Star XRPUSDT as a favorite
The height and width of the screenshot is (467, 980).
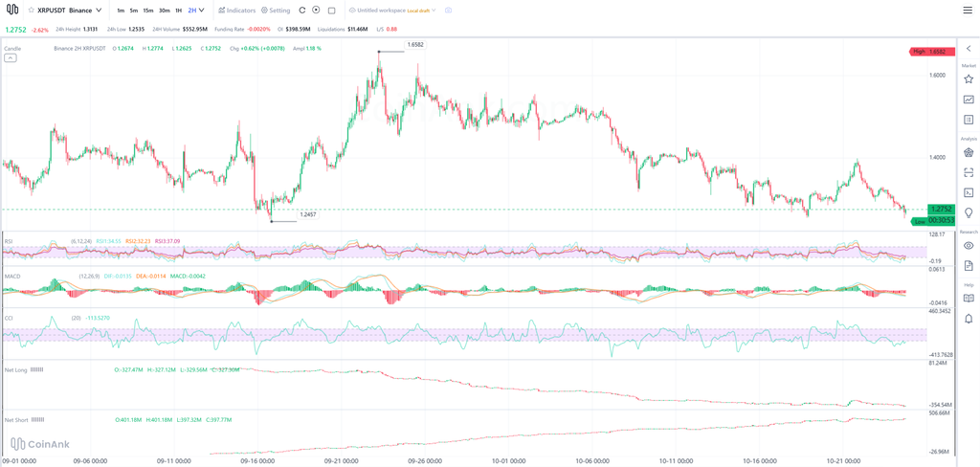[32, 10]
